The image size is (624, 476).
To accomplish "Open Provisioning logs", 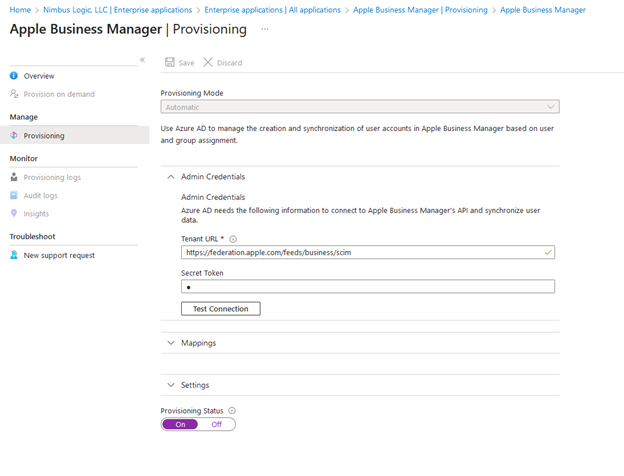I will 52,177.
